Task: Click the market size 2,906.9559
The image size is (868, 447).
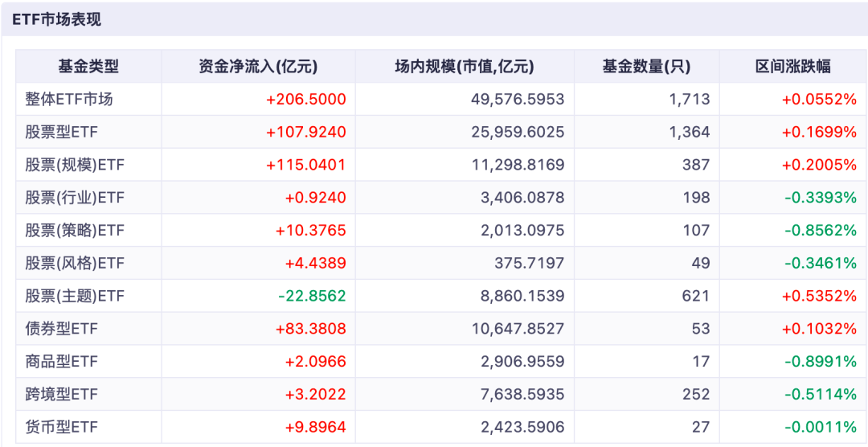Action: click(x=522, y=362)
